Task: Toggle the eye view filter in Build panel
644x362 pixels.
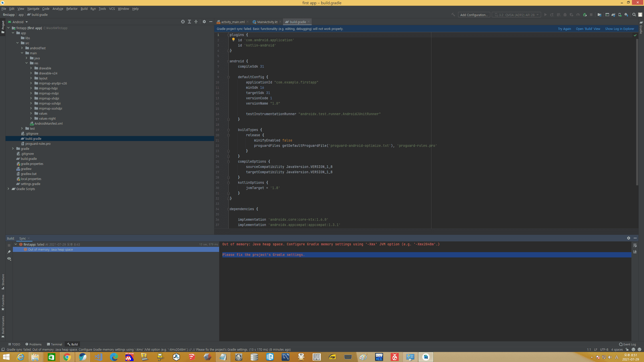Action: (x=9, y=259)
